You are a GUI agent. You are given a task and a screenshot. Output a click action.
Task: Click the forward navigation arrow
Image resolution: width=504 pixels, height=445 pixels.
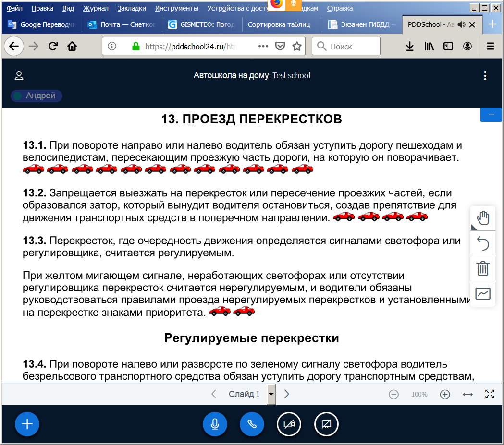point(34,47)
